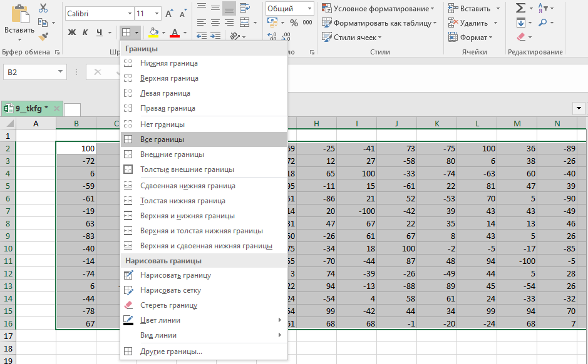The height and width of the screenshot is (364, 588).
Task: Expand the font size 11 dropdown
Action: point(157,13)
